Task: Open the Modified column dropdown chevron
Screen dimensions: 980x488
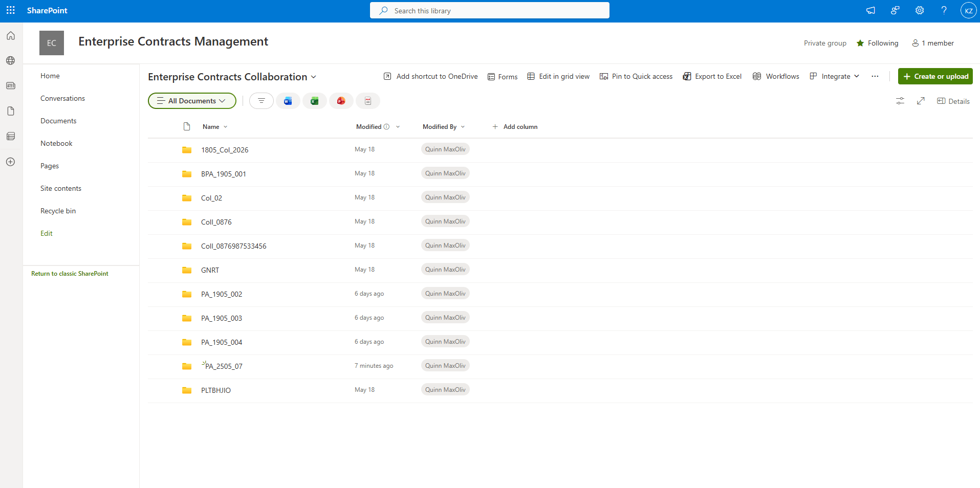Action: pyautogui.click(x=398, y=127)
